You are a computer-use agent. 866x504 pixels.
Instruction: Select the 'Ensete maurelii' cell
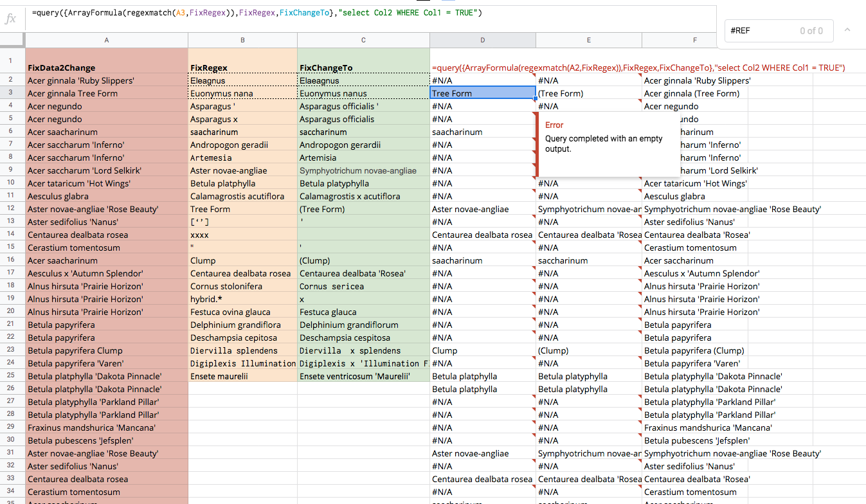click(242, 376)
